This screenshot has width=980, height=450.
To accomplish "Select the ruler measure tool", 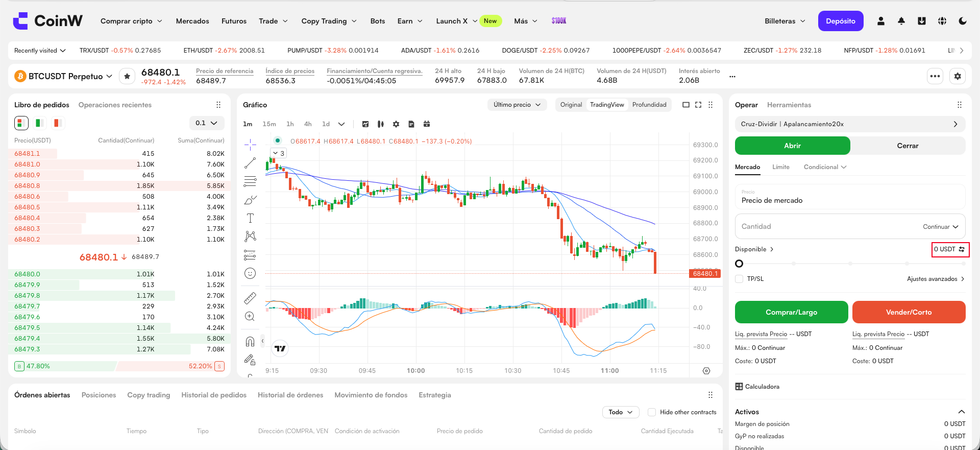I will pyautogui.click(x=250, y=298).
